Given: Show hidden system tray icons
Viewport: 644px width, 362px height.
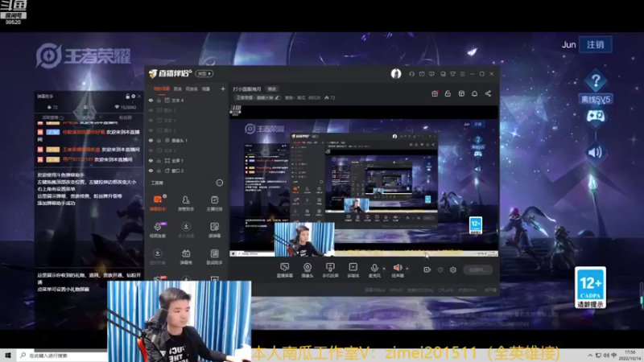Looking at the screenshot, I should [590, 356].
